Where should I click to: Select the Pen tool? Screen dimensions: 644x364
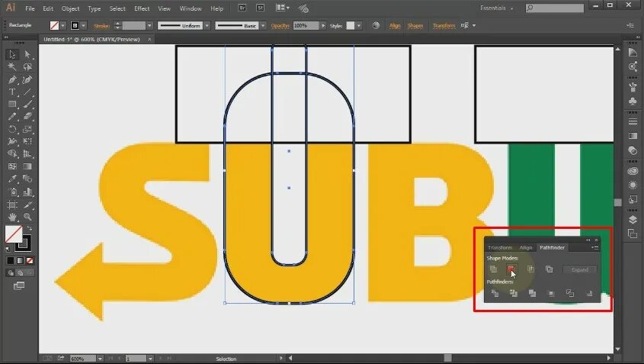(12, 79)
